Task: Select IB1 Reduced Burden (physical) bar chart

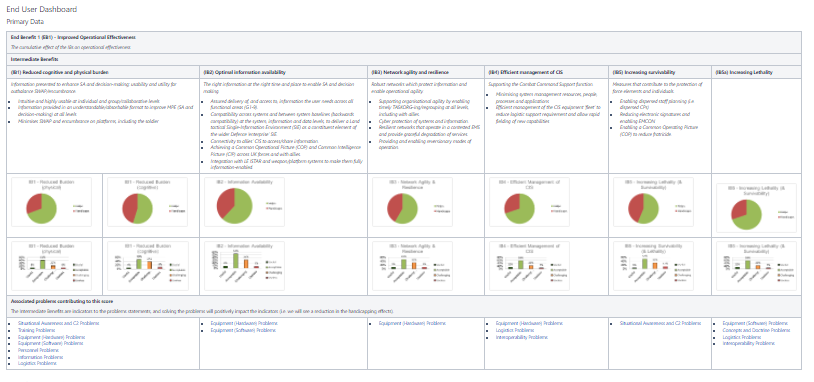Action: 51,265
